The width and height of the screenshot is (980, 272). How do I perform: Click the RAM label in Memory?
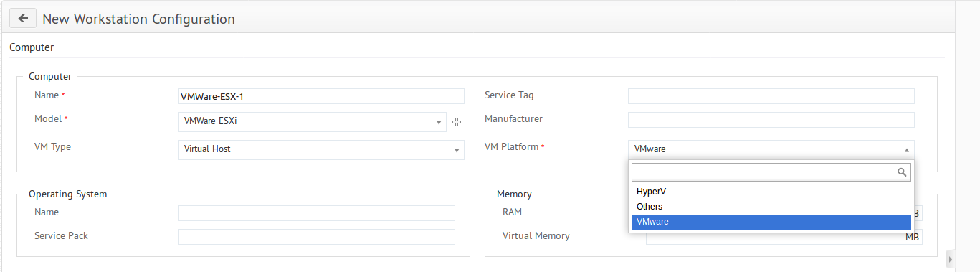pyautogui.click(x=513, y=212)
